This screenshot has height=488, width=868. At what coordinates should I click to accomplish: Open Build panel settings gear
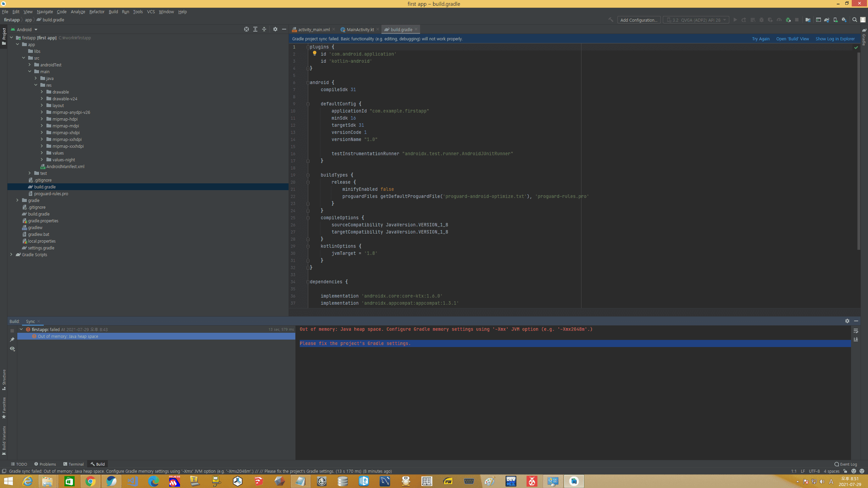(847, 321)
